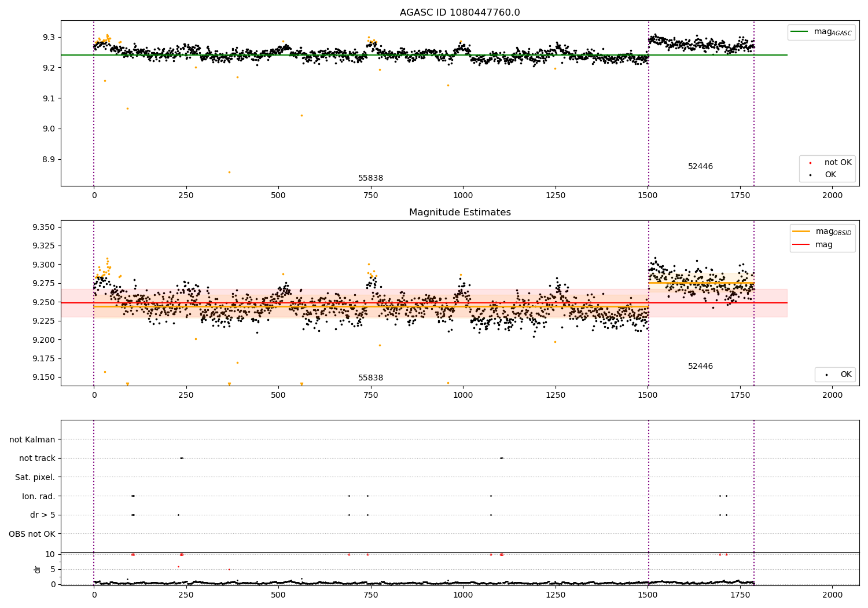868x608 pixels.
Task: Click the 55838 annotation in the AGASC ID plot
Action: (370, 178)
